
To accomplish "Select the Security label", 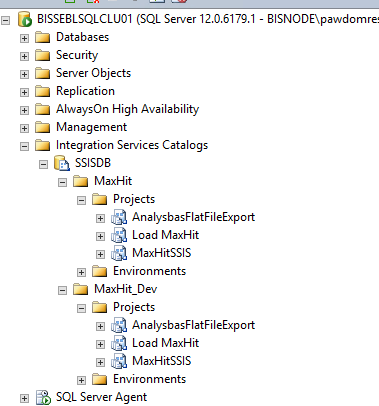I will pyautogui.click(x=77, y=55).
